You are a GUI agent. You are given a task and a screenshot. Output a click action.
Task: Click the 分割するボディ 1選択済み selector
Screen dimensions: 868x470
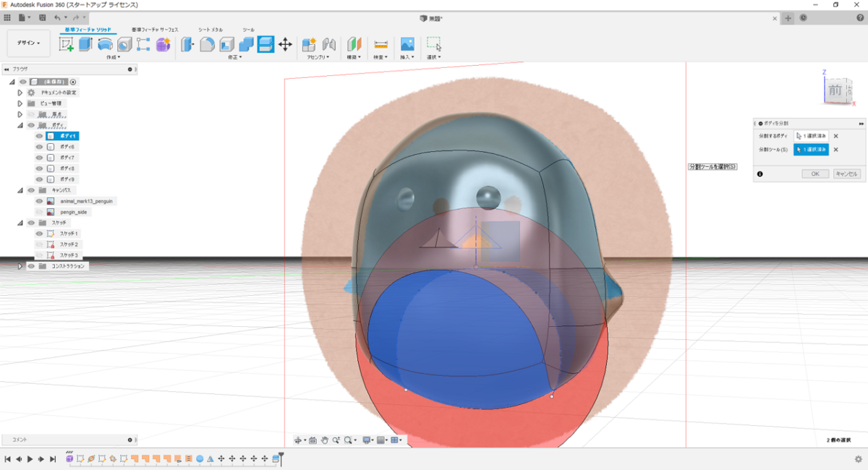(811, 136)
